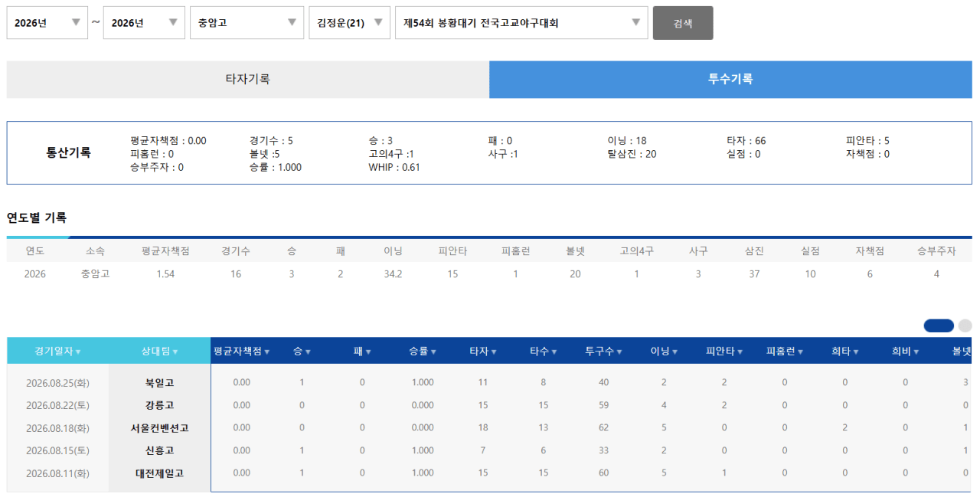Image resolution: width=980 pixels, height=497 pixels.
Task: Open the 충암고 school dropdown
Action: click(247, 23)
